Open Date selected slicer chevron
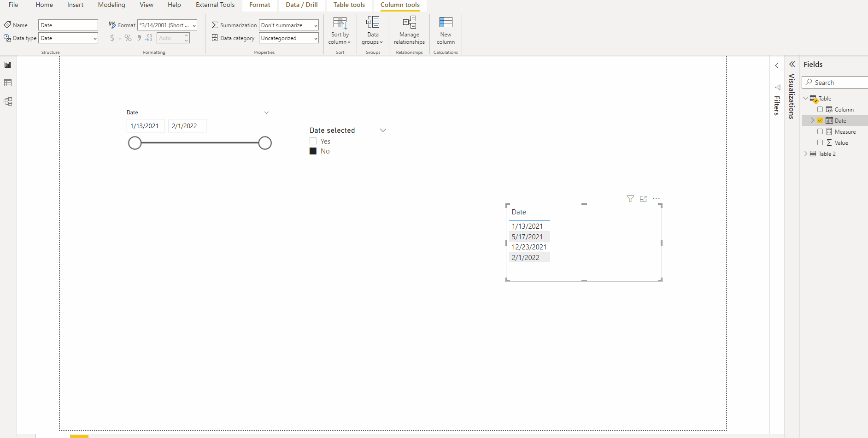Image resolution: width=868 pixels, height=438 pixels. 383,130
